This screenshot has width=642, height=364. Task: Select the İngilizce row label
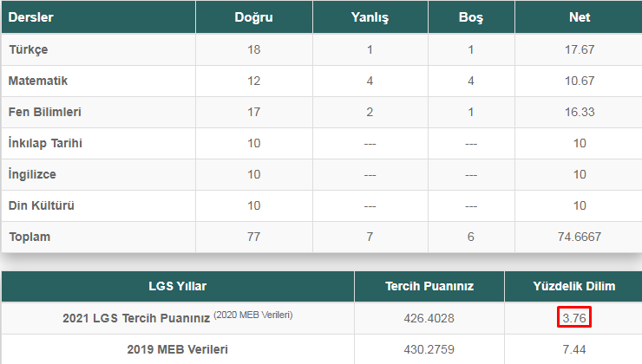point(32,174)
